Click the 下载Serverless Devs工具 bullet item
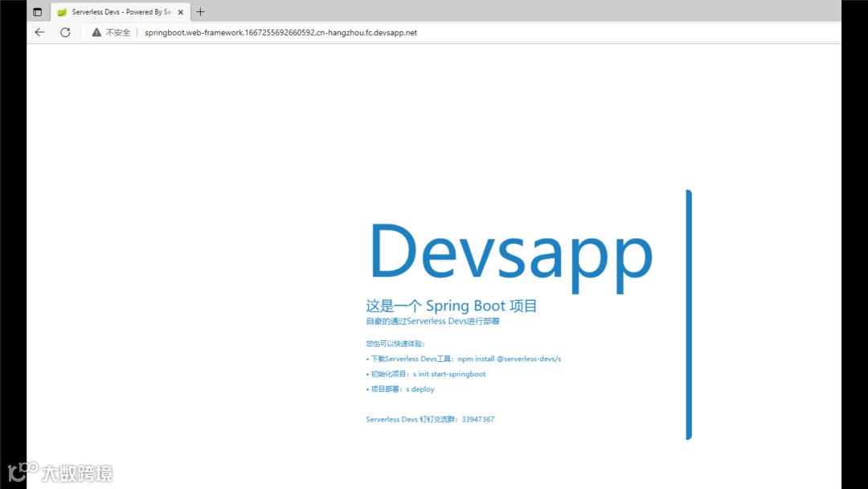Viewport: 868px width, 489px height. [x=410, y=358]
